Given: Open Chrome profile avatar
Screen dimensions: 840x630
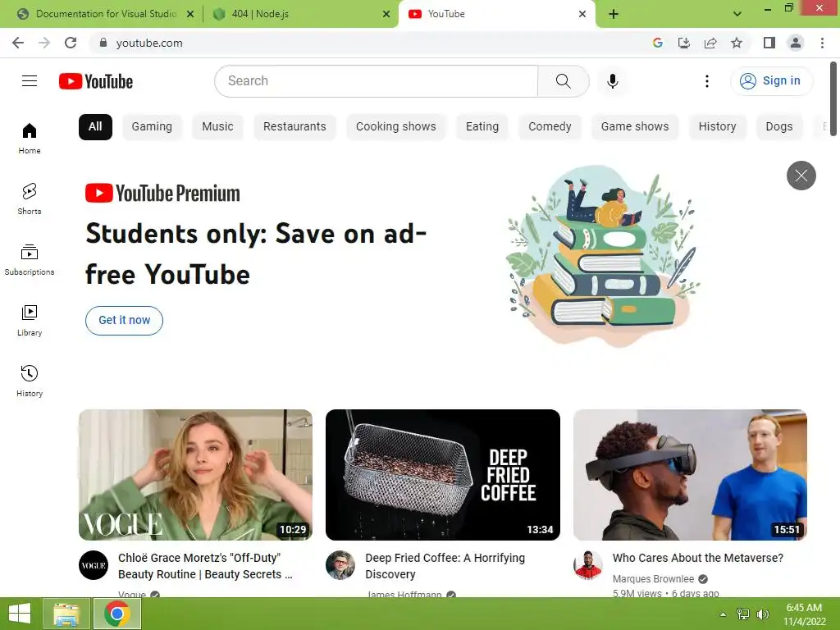Looking at the screenshot, I should pos(796,43).
